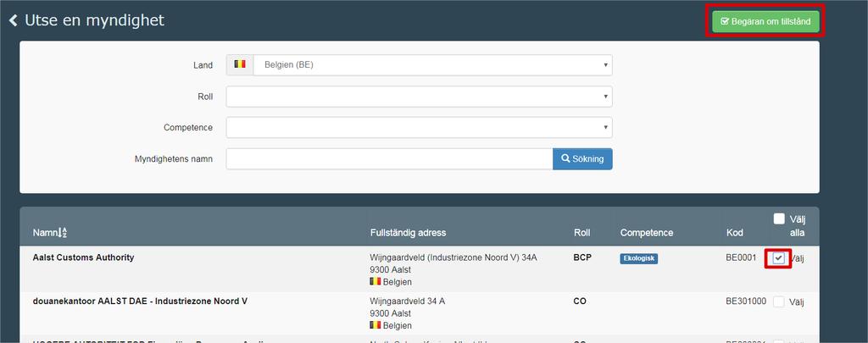The width and height of the screenshot is (868, 343).
Task: Click the BCP role cell
Action: tap(582, 257)
